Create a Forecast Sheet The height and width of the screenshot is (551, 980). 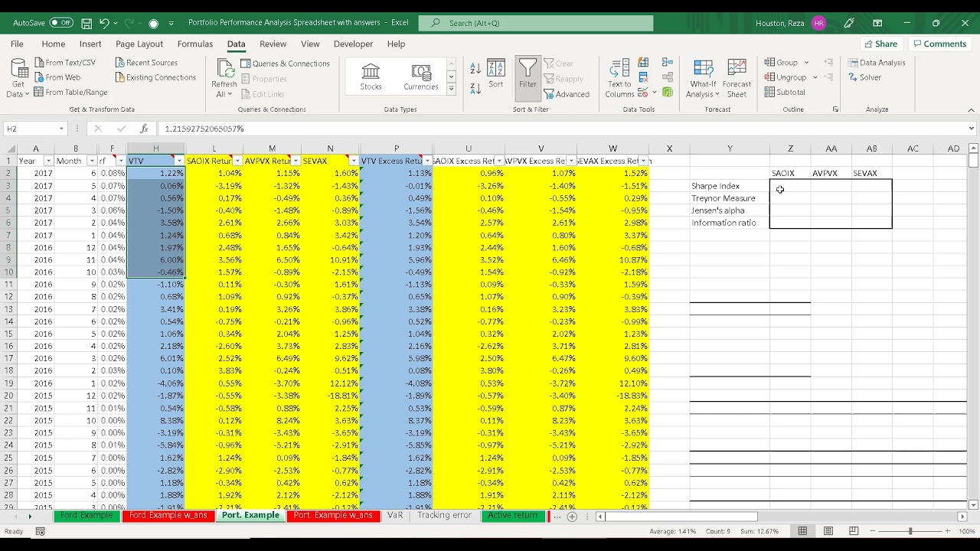(x=737, y=79)
